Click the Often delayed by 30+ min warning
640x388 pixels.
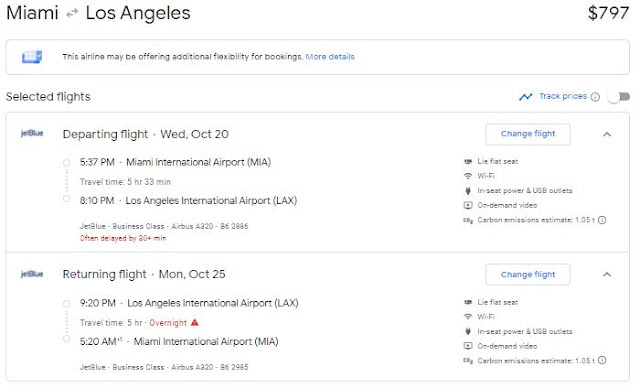(123, 238)
